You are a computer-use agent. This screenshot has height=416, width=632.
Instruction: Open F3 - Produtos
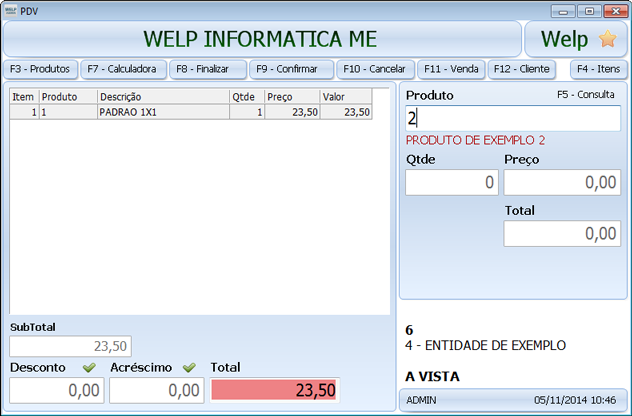(x=40, y=69)
